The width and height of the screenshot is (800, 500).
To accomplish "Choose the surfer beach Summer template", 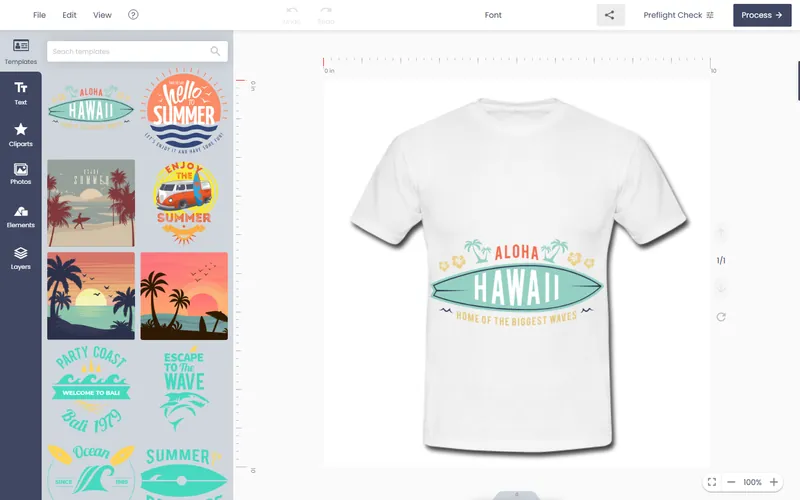I will coord(91,203).
